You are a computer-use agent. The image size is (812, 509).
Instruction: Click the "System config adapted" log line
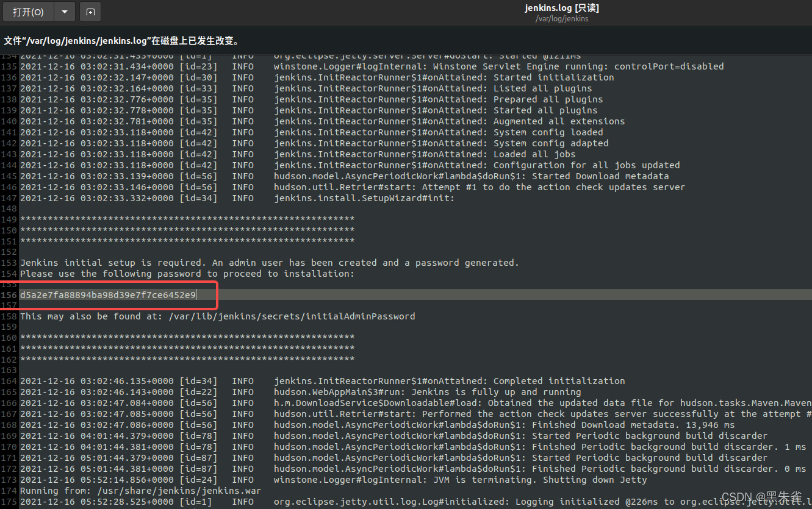point(314,143)
